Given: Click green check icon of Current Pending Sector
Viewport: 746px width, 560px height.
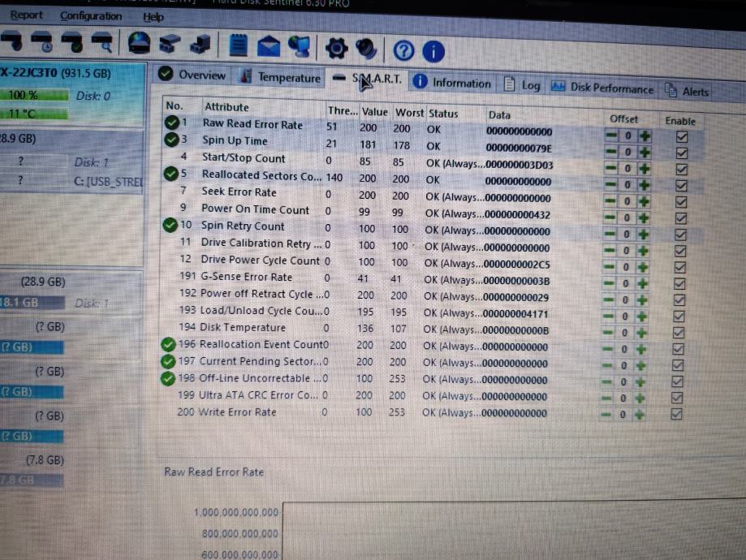Looking at the screenshot, I should click(167, 362).
